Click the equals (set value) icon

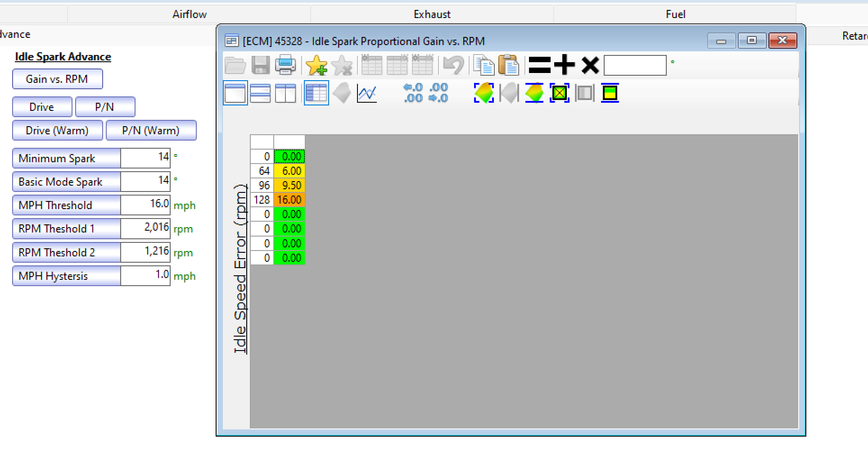539,65
